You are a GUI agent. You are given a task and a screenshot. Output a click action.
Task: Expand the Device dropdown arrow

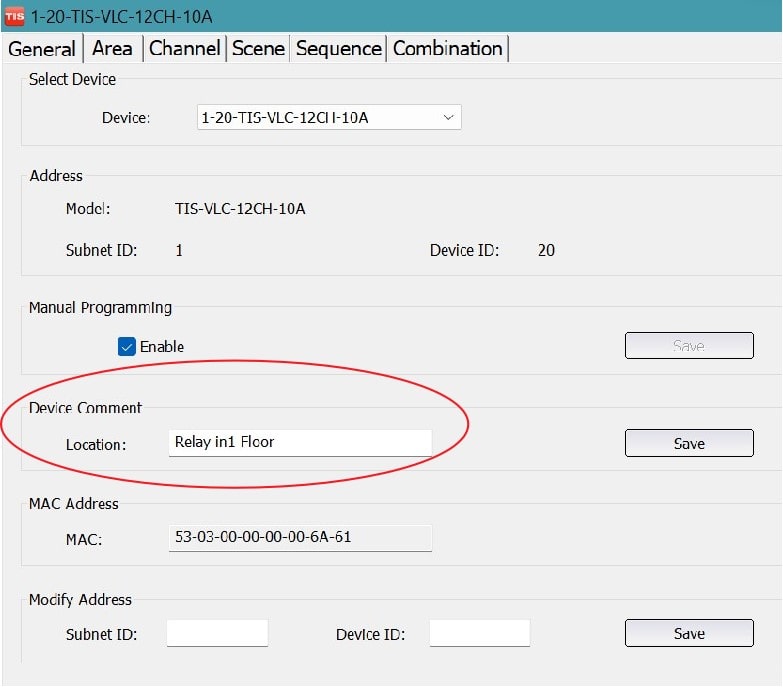point(448,117)
